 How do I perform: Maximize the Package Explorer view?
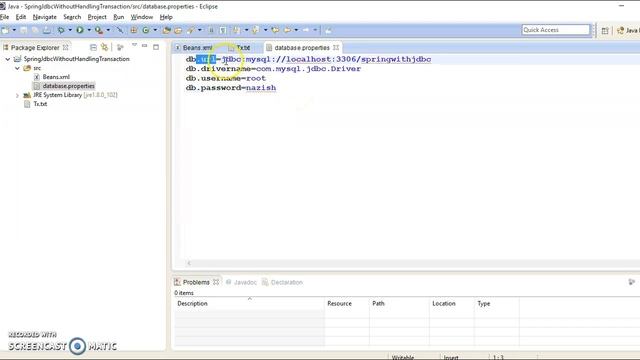click(156, 47)
